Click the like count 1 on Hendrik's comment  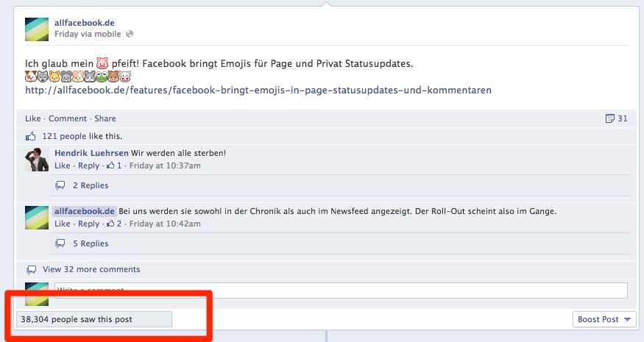(x=114, y=166)
